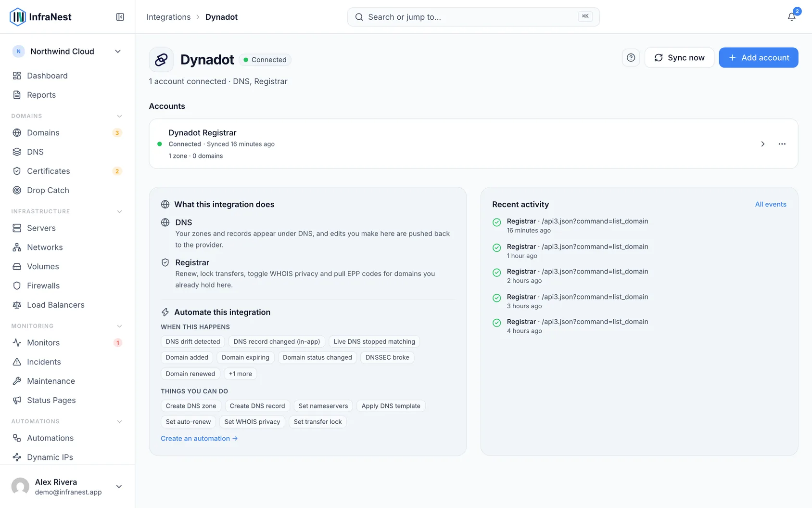This screenshot has width=812, height=508.
Task: Open Dashboard in the sidebar
Action: pyautogui.click(x=67, y=76)
